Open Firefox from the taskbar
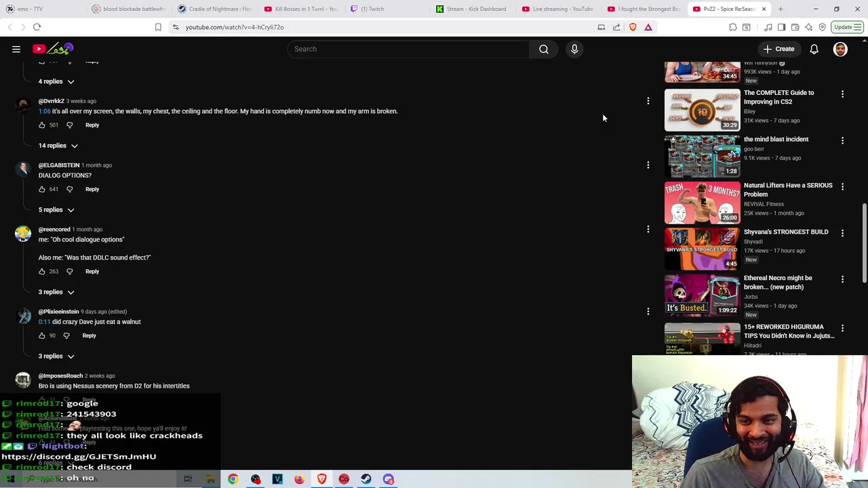The image size is (868, 488). point(299,479)
